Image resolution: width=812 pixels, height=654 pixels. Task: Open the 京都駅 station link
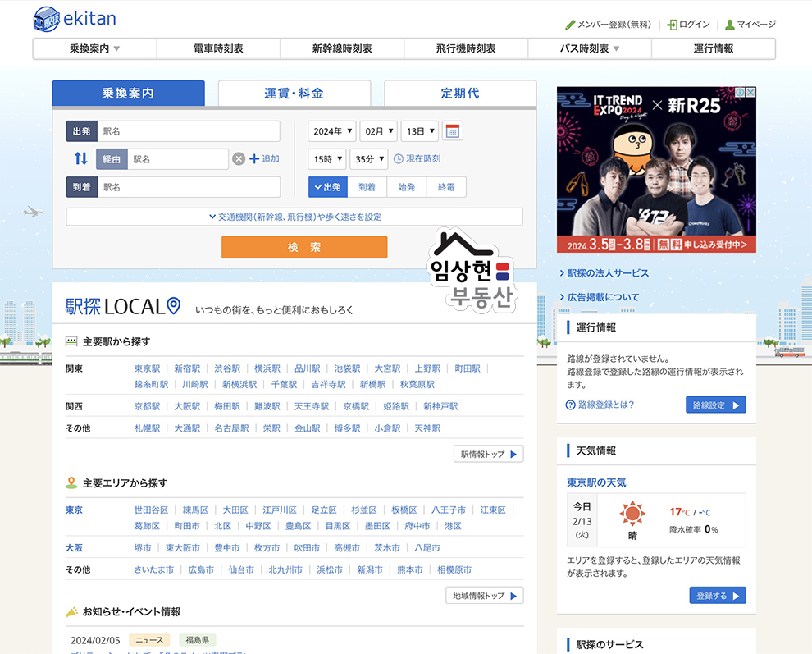pyautogui.click(x=147, y=406)
